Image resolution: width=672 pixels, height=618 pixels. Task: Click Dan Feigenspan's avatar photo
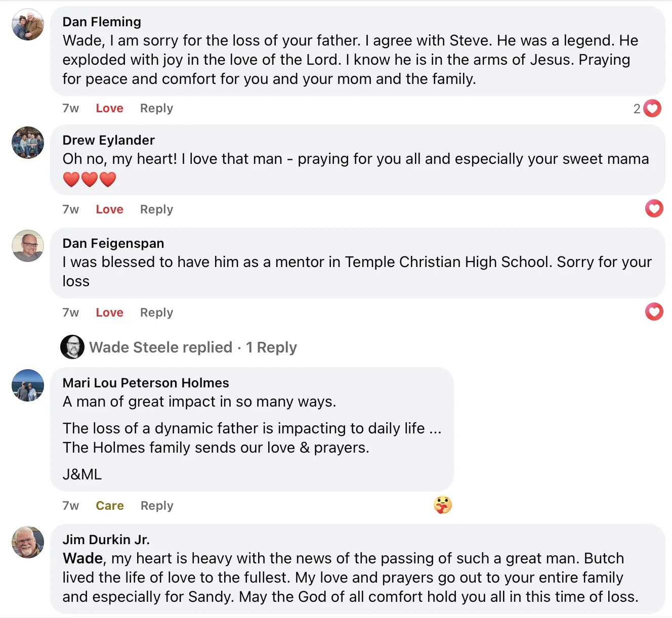pos(28,246)
